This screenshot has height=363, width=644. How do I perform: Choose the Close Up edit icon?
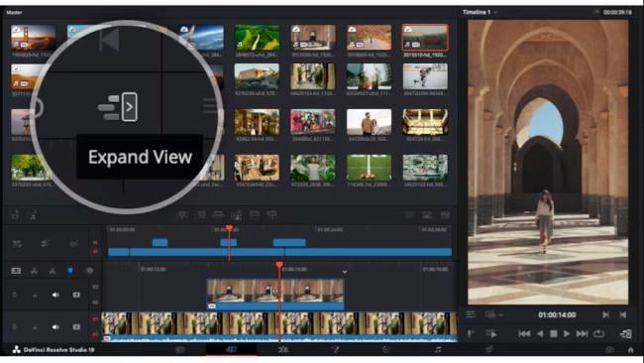(236, 215)
